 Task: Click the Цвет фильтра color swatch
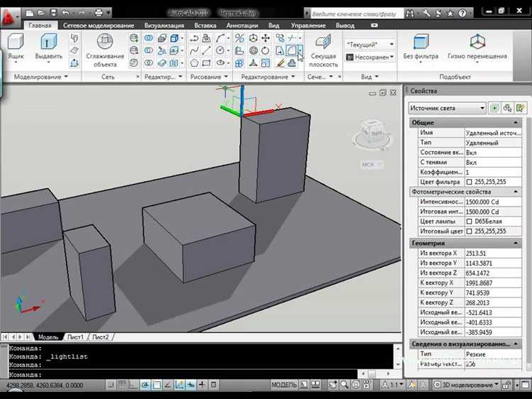coord(469,182)
